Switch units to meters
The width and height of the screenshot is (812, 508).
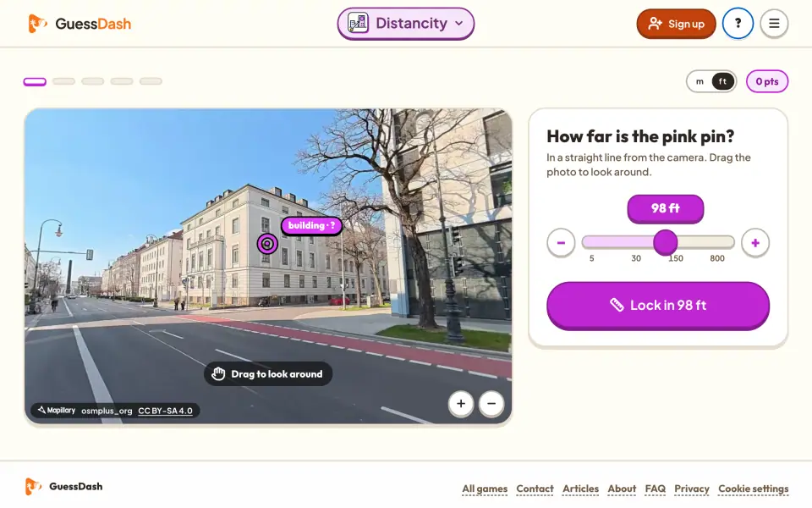pos(700,81)
